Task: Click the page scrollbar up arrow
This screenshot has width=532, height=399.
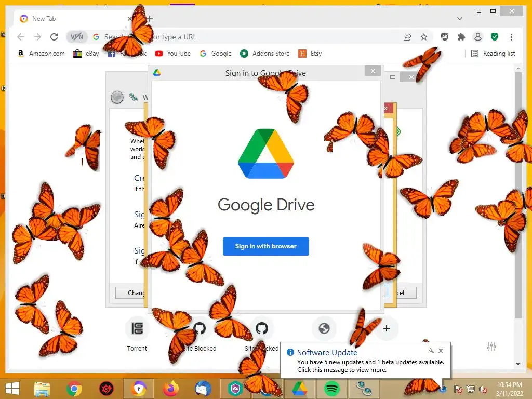Action: (x=518, y=68)
